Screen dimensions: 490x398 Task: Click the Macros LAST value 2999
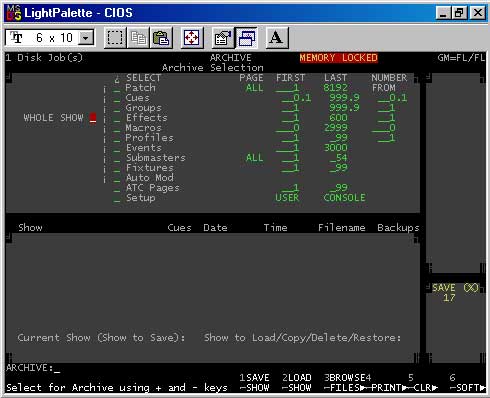[336, 128]
